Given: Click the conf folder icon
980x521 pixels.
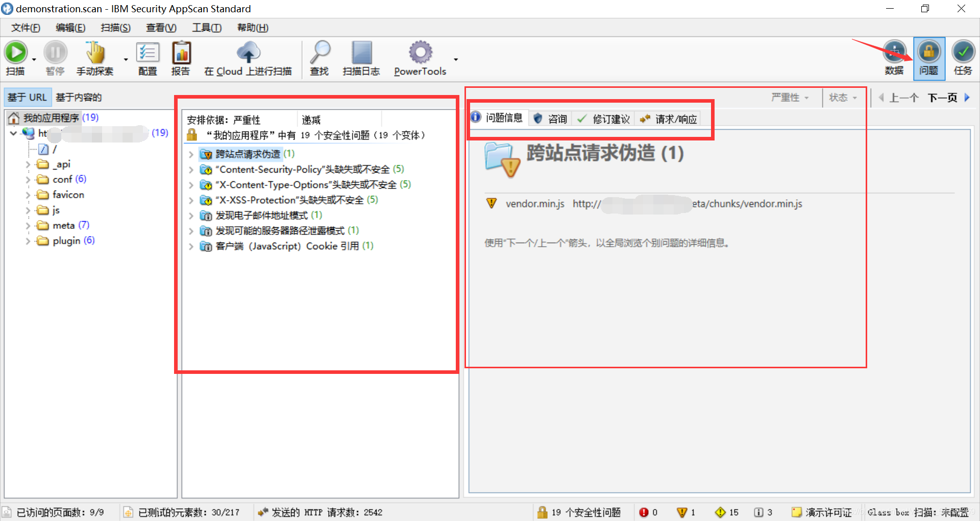Looking at the screenshot, I should click(43, 179).
